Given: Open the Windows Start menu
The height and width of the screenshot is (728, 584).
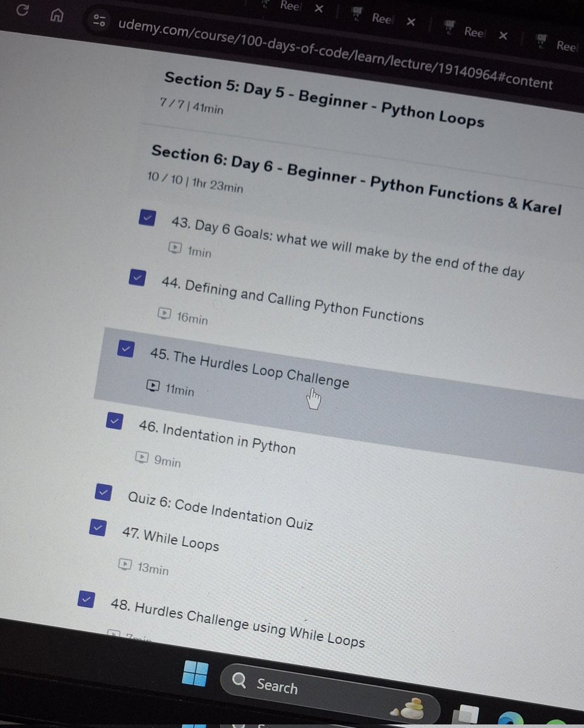Looking at the screenshot, I should (195, 674).
